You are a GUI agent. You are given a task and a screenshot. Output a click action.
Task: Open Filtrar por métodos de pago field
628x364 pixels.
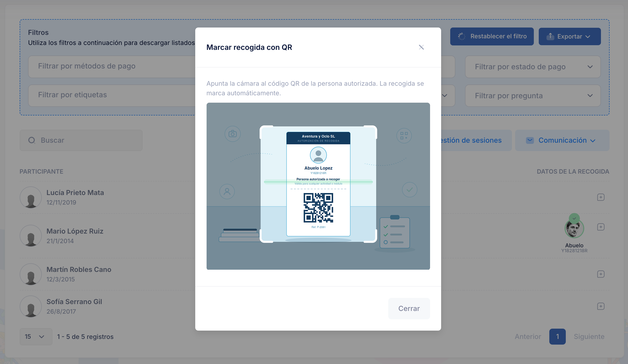point(112,67)
